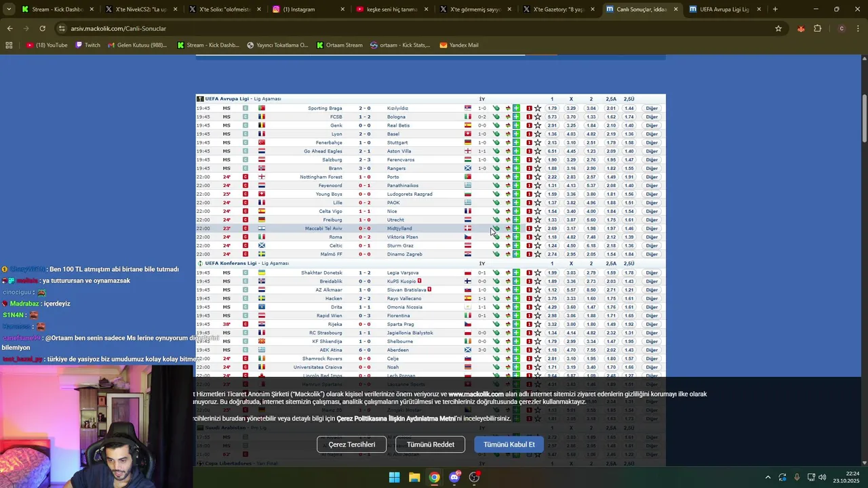868x488 pixels.
Task: Click the page vertical scrollbar thumb
Action: pos(865,119)
